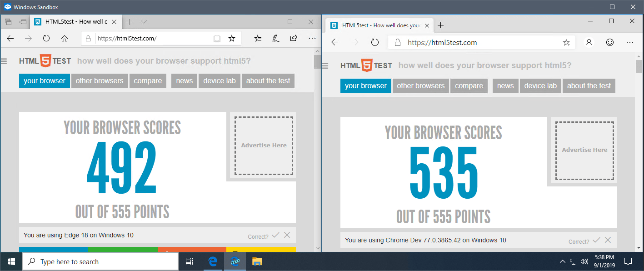Viewport: 644px width, 271px height.
Task: Add to favorites with the Edge star icon
Action: coord(232,39)
